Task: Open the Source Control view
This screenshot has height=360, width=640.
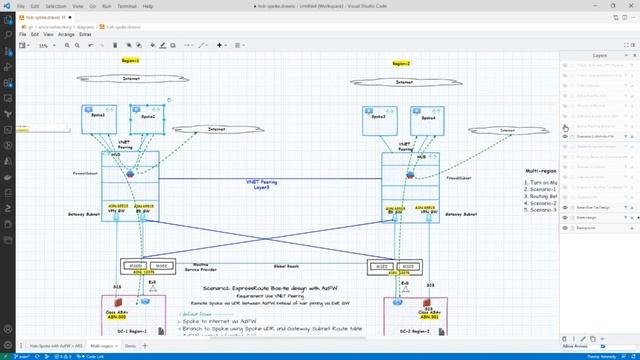Action: coord(8,51)
